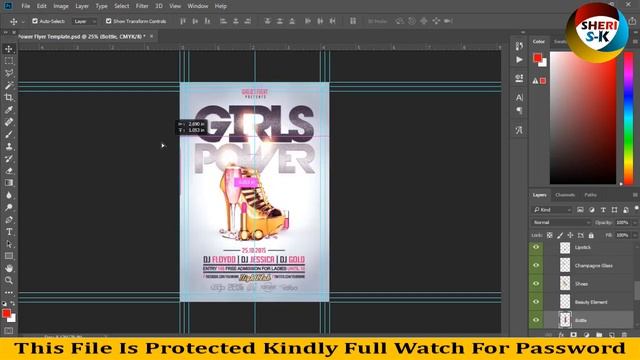
Task: Click the Layers panel scrollbar
Action: tap(637, 290)
